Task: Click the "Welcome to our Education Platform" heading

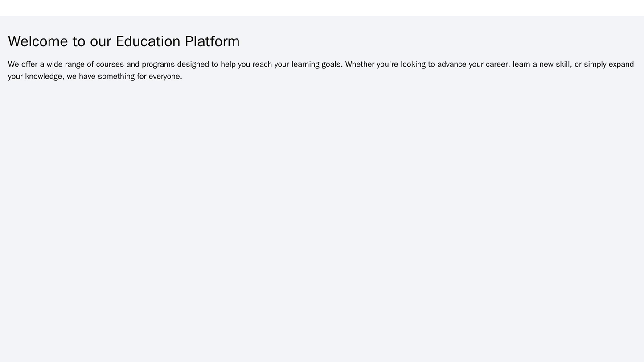Action: tap(123, 41)
